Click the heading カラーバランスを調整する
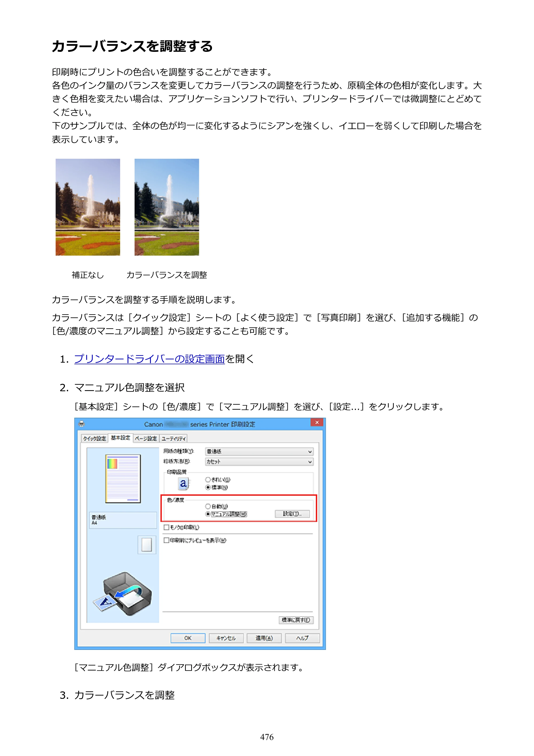The height and width of the screenshot is (756, 534). click(132, 46)
